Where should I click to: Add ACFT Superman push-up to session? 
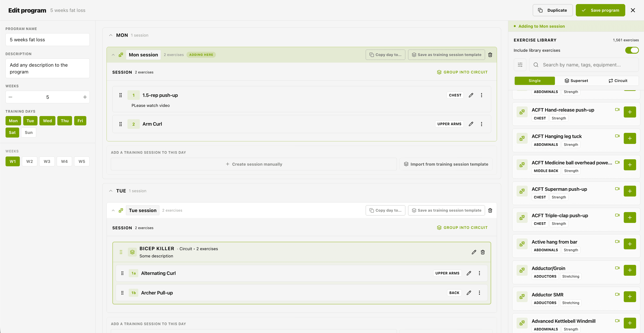pos(630,191)
